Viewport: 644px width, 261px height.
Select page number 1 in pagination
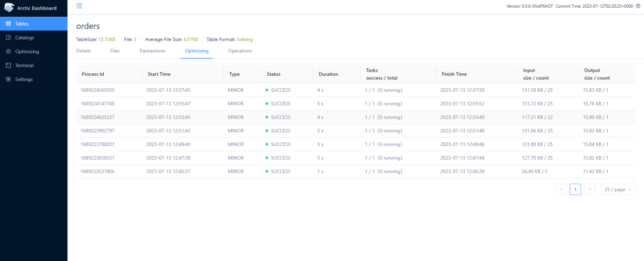pyautogui.click(x=575, y=189)
